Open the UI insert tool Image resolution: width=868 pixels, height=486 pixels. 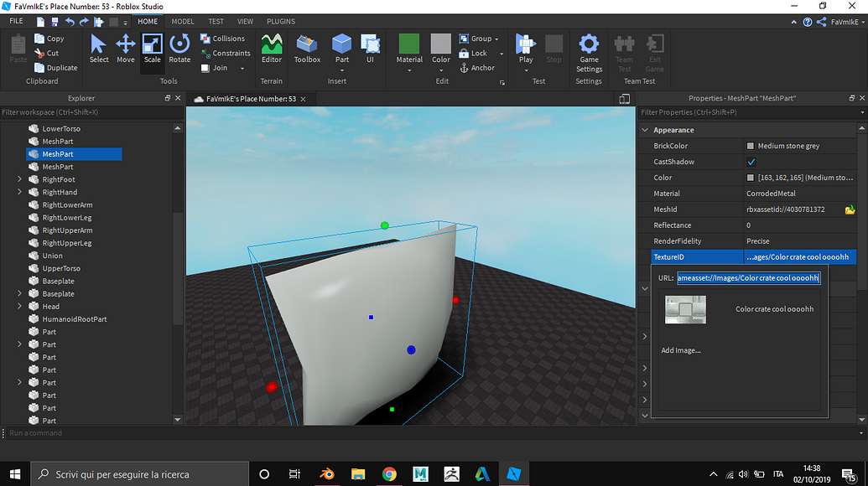pos(370,49)
